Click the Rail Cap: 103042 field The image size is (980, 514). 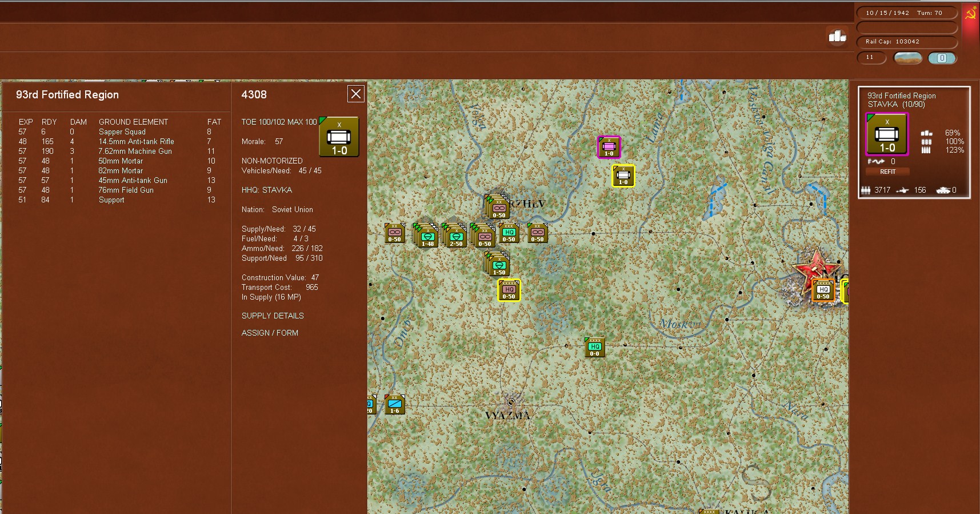pos(906,42)
